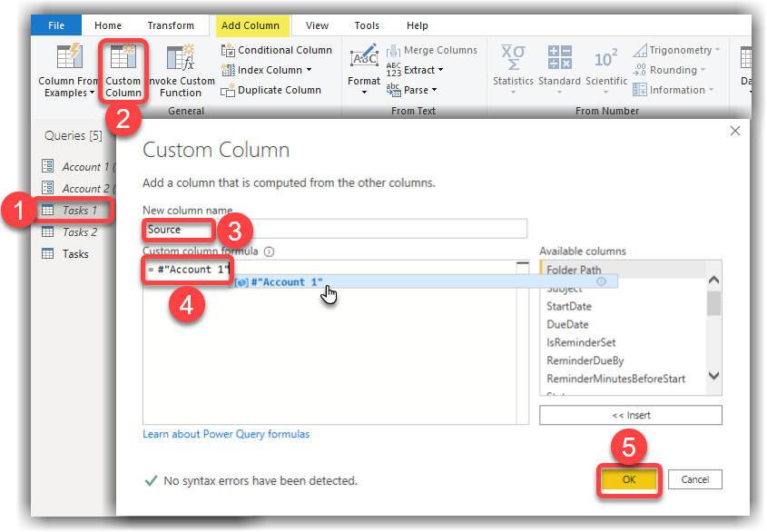The image size is (767, 532).
Task: Click the Format text icon
Action: tap(364, 57)
